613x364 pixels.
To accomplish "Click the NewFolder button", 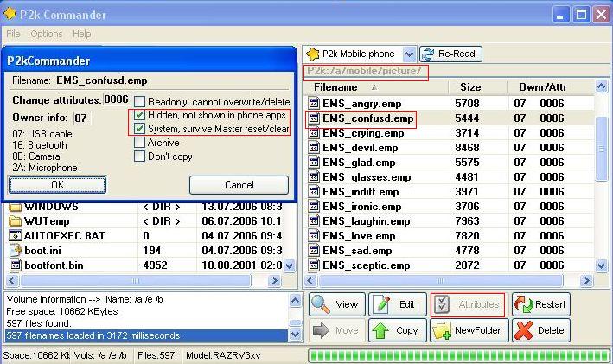I will coord(469,330).
